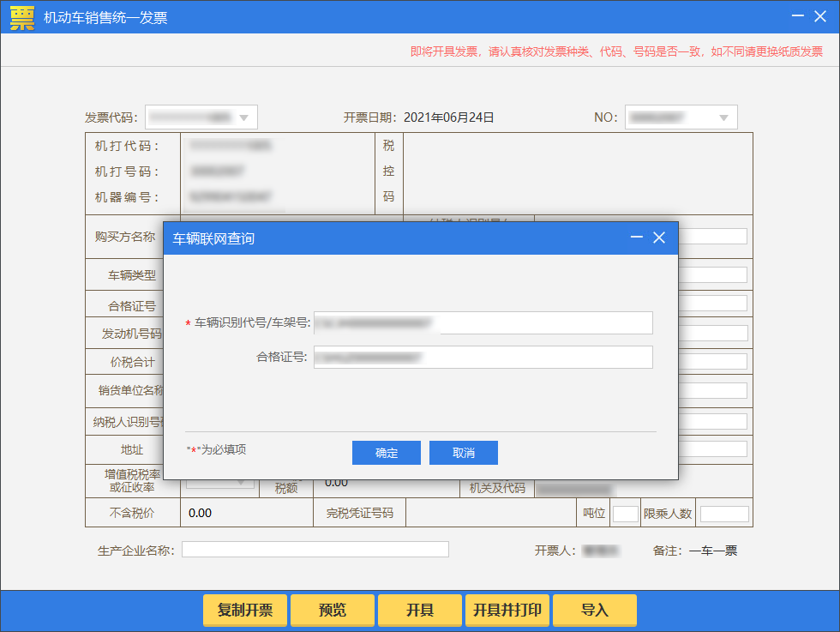
Task: Click the yellow 票 application logo
Action: point(21,17)
